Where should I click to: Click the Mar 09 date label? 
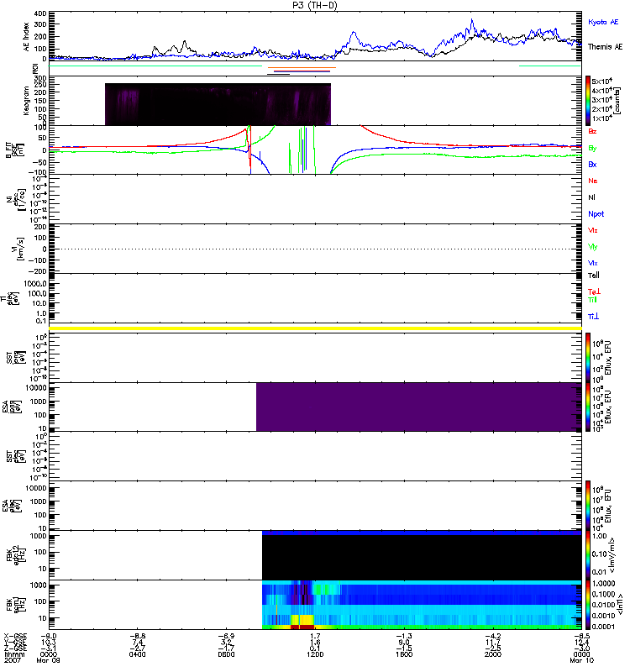48,660
